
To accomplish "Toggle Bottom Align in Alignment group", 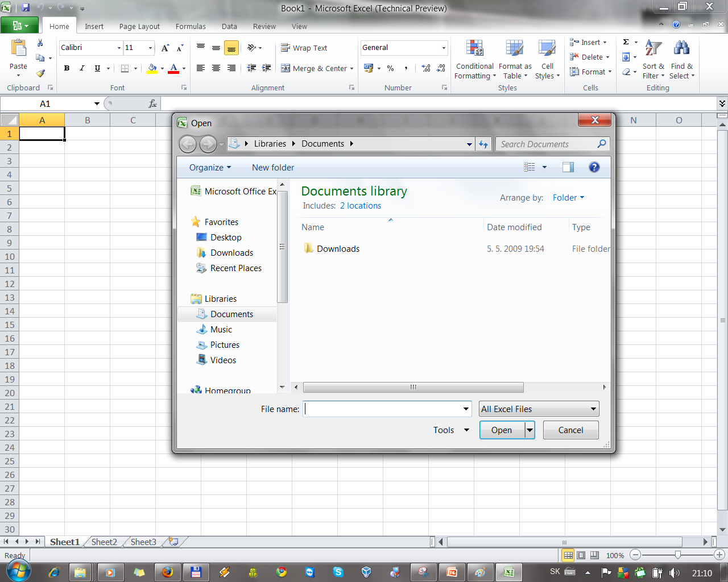I will [231, 48].
